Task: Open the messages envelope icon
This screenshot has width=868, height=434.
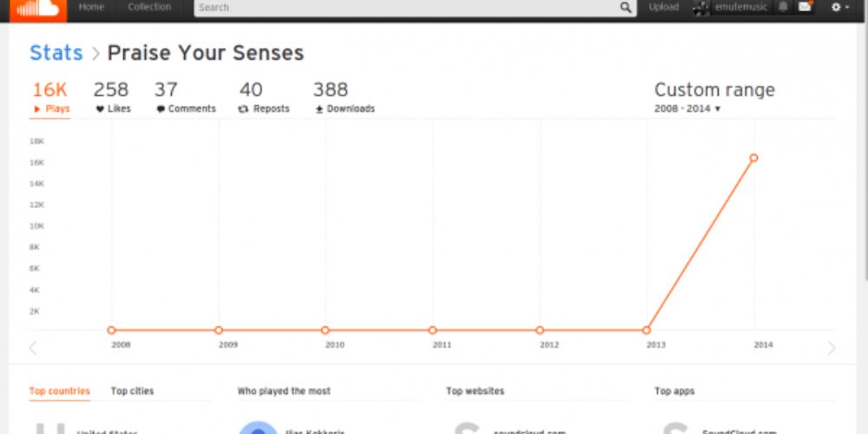Action: click(805, 8)
